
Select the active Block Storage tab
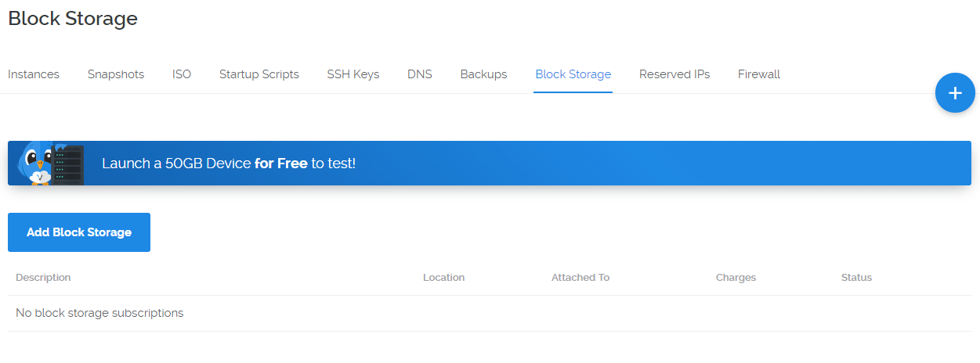(x=573, y=74)
